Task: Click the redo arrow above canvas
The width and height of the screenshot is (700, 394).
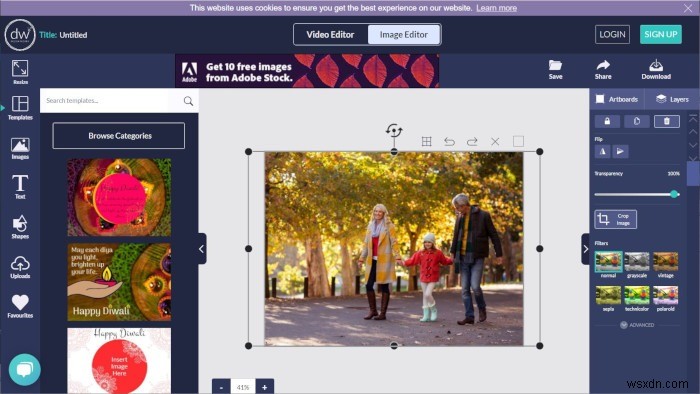Action: tap(472, 141)
